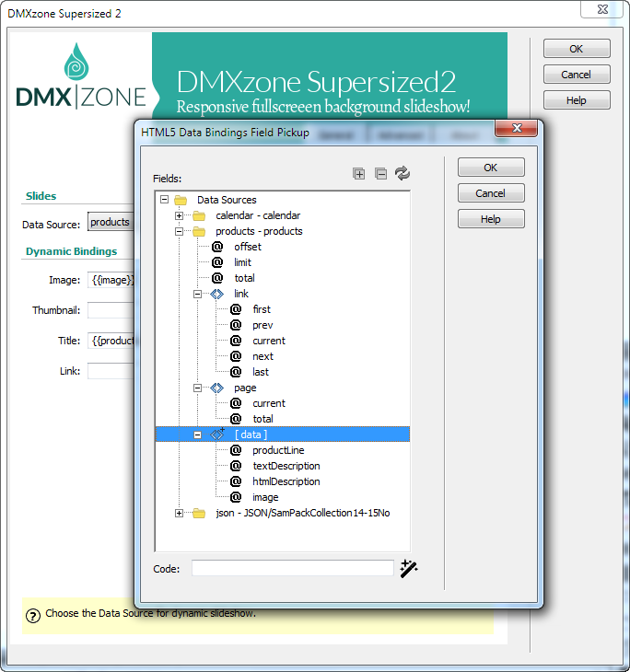Click the Data Source field showing products
This screenshot has height=672, width=630.
111,222
